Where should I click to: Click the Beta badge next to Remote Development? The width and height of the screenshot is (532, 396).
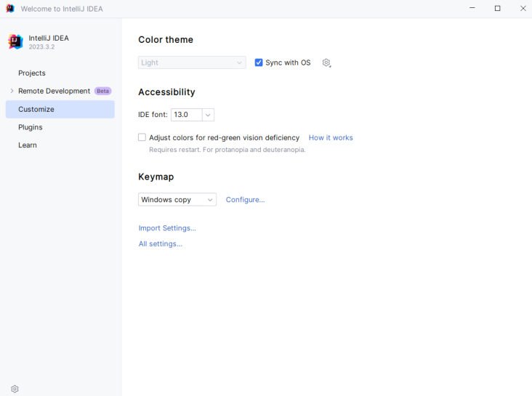point(102,91)
